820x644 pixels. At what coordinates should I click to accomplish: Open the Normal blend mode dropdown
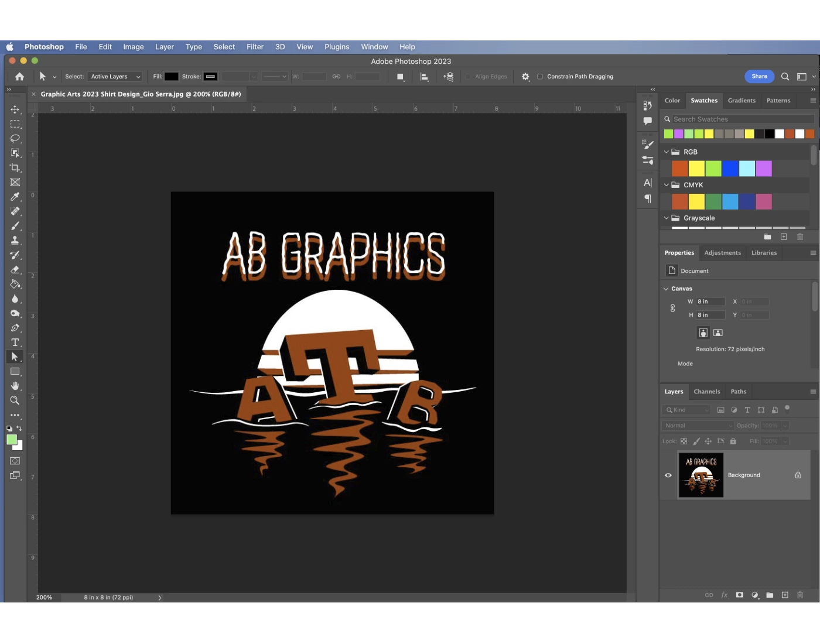point(698,426)
